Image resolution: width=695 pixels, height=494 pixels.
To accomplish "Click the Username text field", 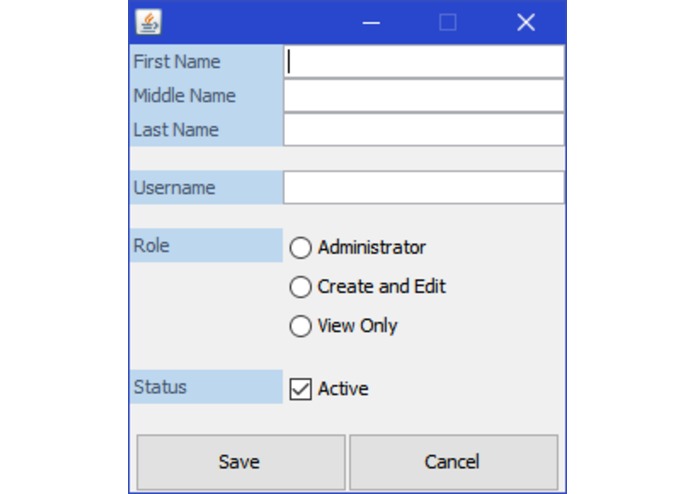I will [x=424, y=188].
